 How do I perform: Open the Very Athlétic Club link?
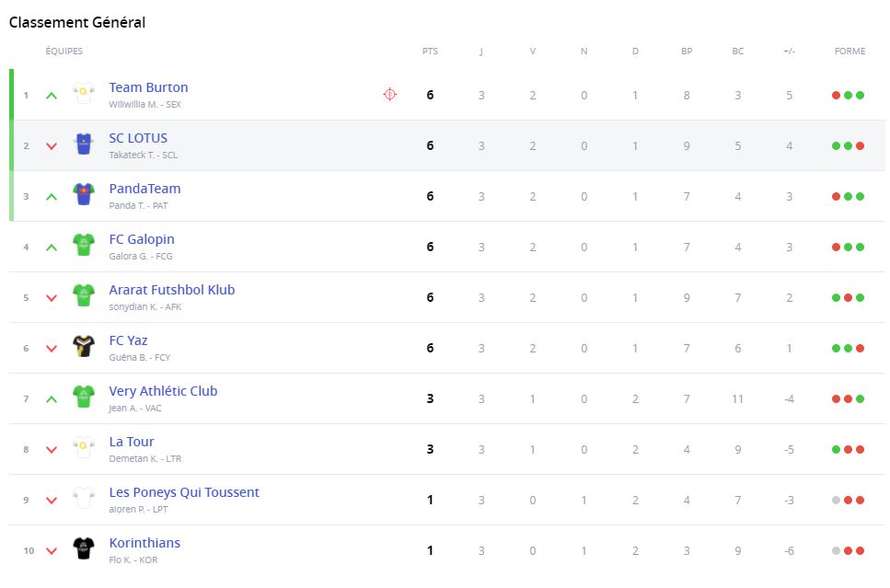pyautogui.click(x=163, y=391)
